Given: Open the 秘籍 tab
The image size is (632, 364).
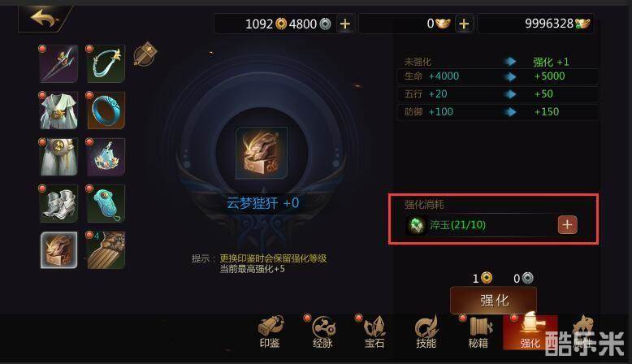Looking at the screenshot, I should (478, 332).
